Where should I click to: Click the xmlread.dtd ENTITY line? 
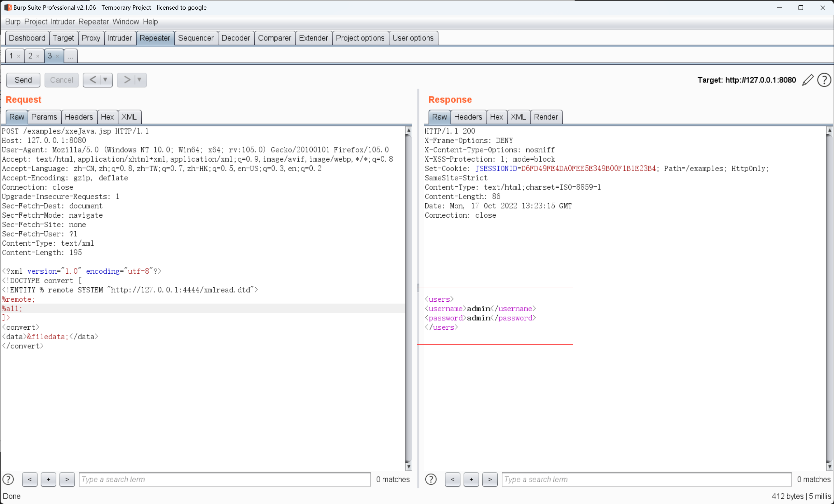coord(130,290)
